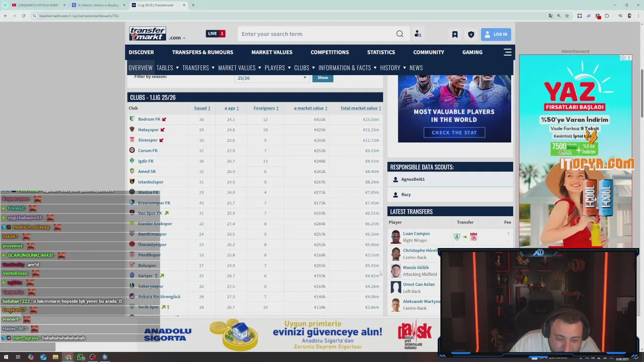This screenshot has width=644, height=362.
Task: Open the season 25/26 dropdown
Action: click(271, 78)
